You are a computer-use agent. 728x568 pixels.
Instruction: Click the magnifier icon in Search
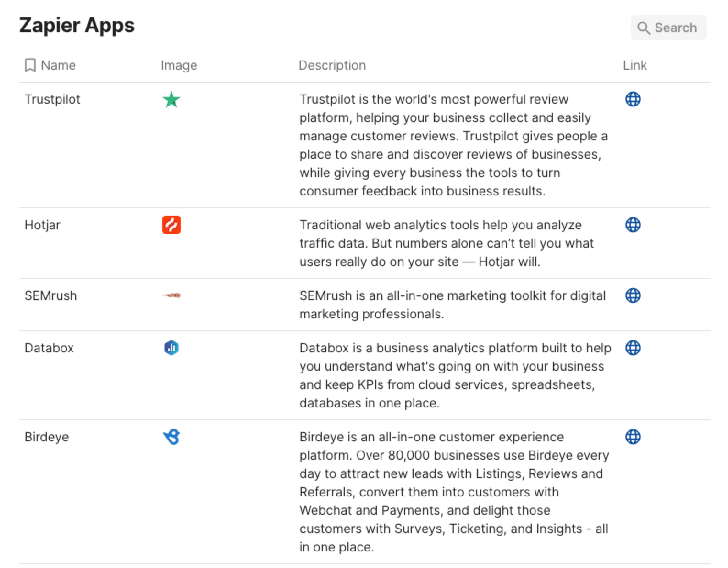pos(644,28)
